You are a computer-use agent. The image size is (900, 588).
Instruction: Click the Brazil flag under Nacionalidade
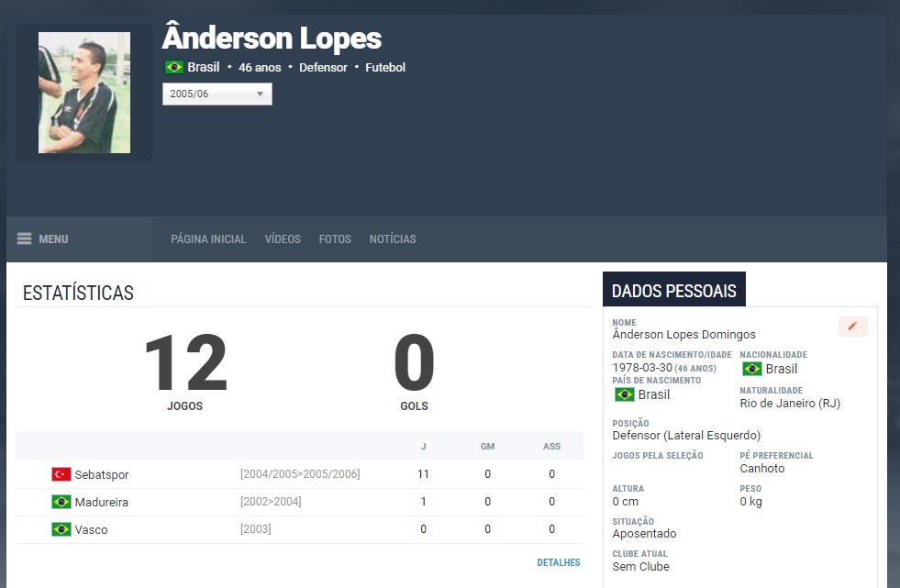[752, 369]
